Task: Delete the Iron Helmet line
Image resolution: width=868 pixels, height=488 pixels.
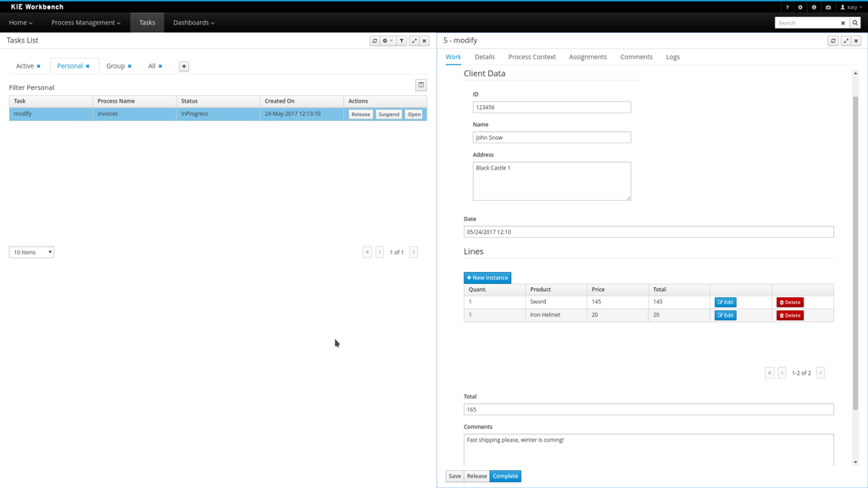Action: pyautogui.click(x=790, y=315)
